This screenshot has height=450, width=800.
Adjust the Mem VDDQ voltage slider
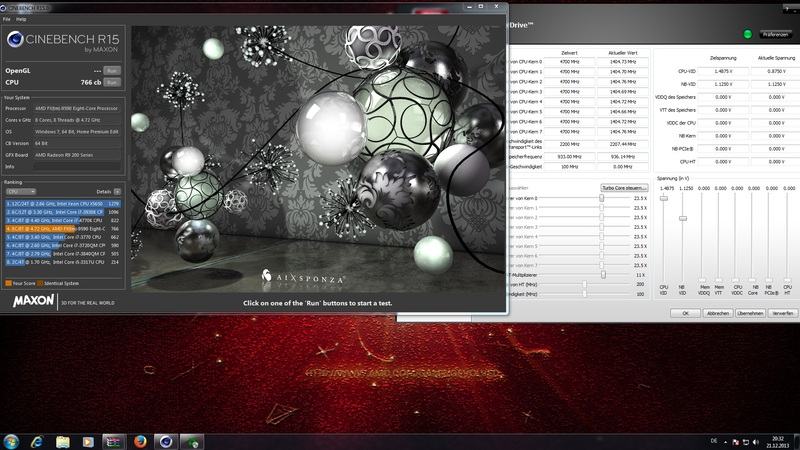[703, 280]
